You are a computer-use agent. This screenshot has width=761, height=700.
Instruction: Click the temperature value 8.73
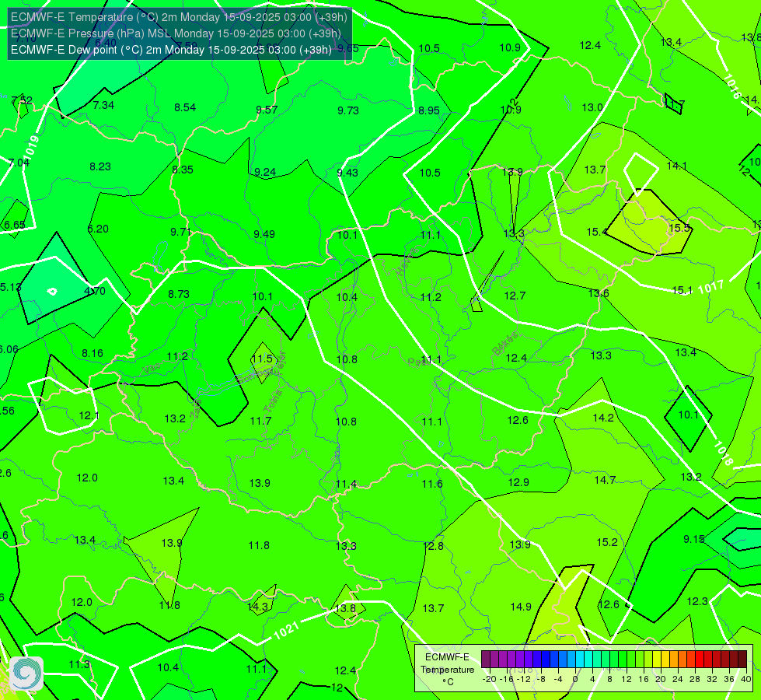(x=179, y=294)
